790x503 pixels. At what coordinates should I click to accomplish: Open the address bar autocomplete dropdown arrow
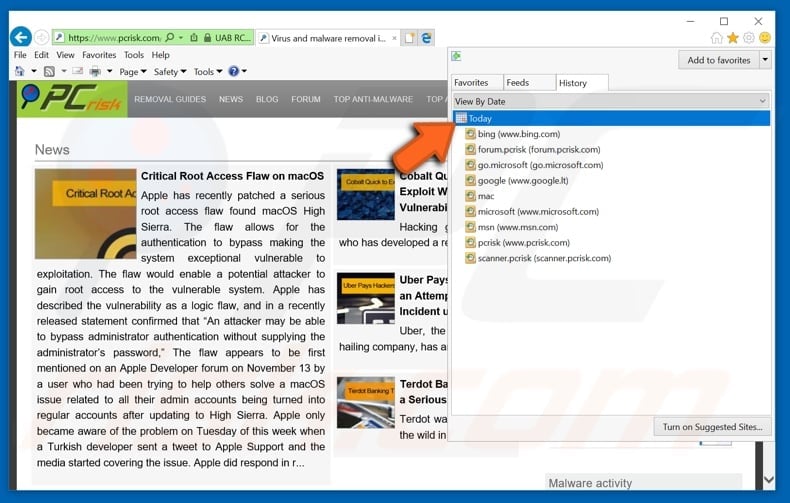[x=181, y=38]
